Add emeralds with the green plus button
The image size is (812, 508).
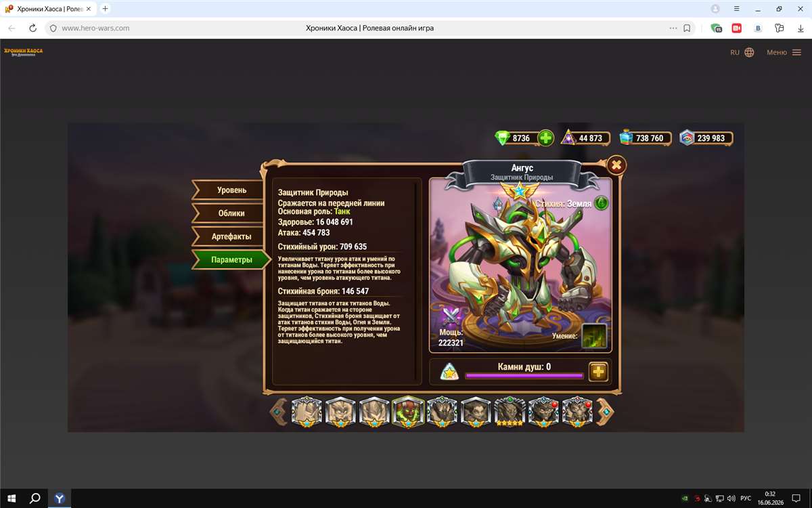click(546, 138)
